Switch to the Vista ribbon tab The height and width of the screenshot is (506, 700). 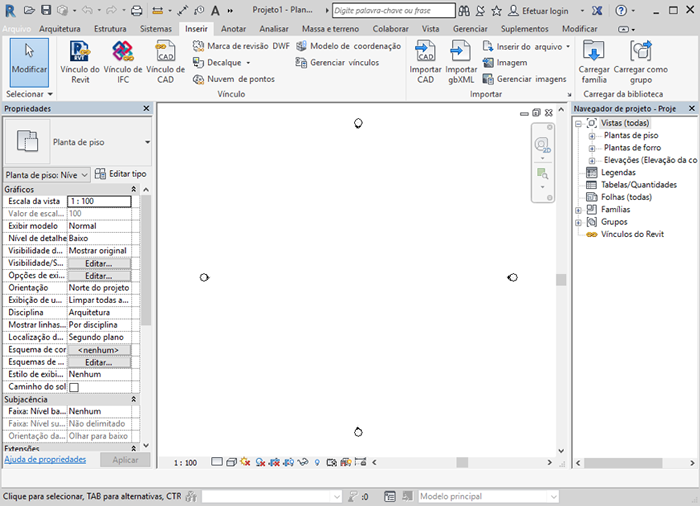click(430, 29)
